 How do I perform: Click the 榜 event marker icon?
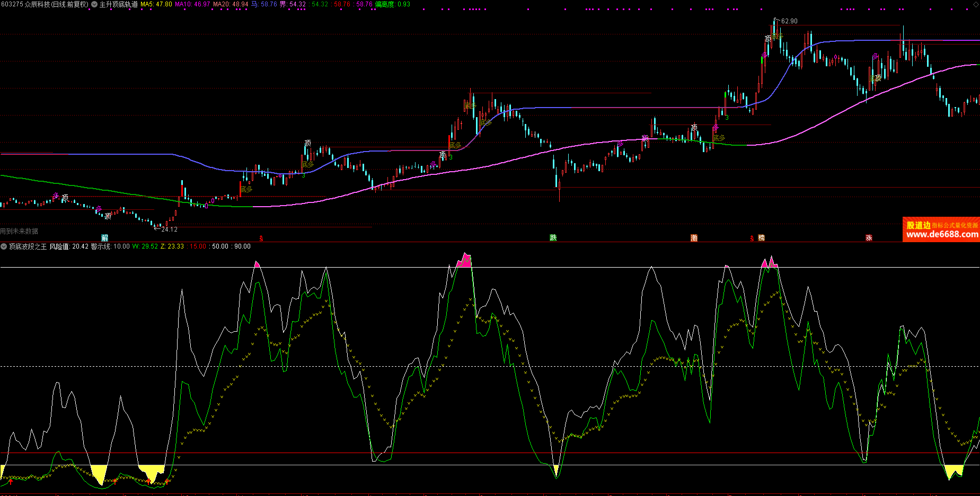[761, 238]
